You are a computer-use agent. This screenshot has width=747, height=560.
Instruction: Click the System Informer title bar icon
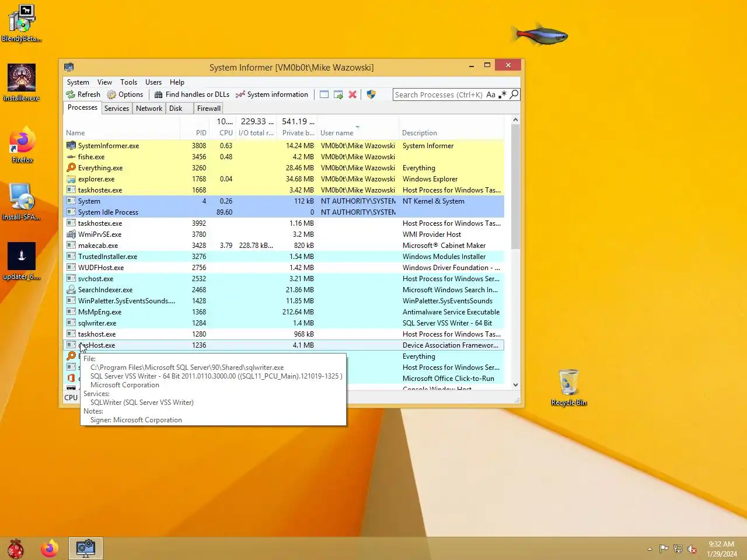click(69, 67)
